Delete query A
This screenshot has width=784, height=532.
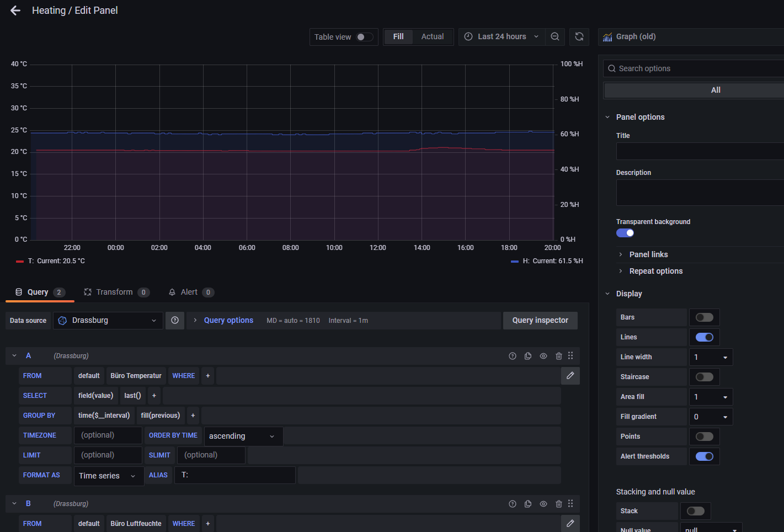pyautogui.click(x=559, y=356)
